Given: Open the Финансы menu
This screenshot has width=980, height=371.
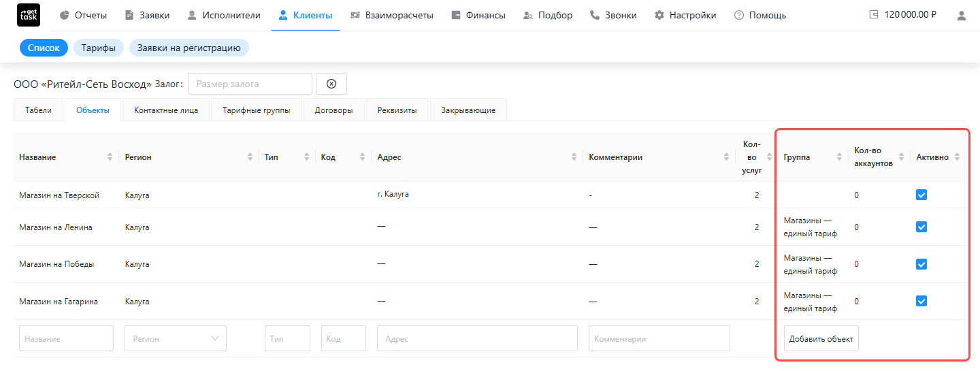Looking at the screenshot, I should 478,15.
